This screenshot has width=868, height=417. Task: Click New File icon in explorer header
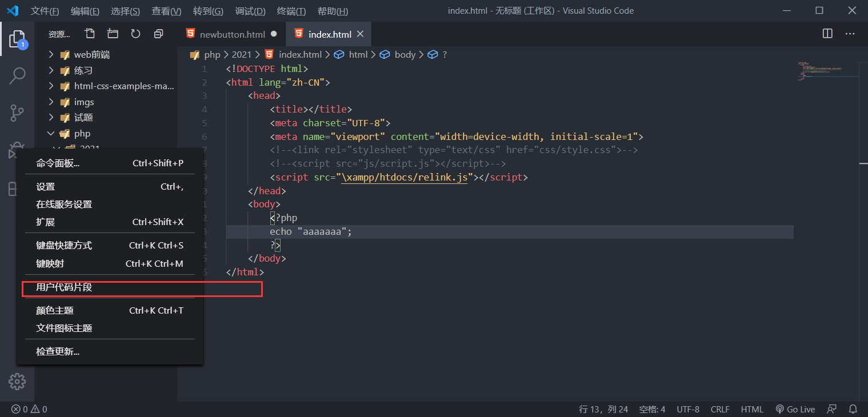coord(90,34)
